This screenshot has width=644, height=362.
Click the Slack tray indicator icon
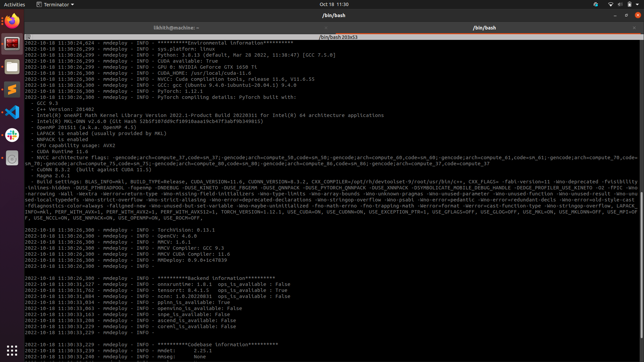pyautogui.click(x=596, y=4)
